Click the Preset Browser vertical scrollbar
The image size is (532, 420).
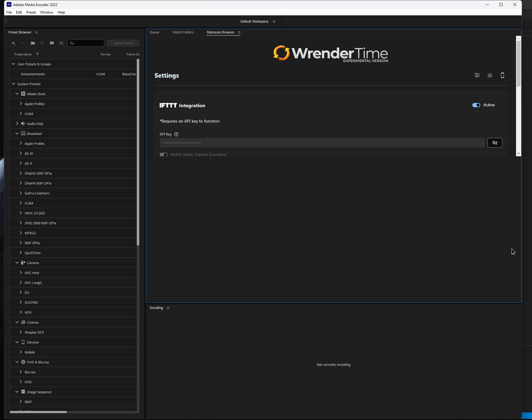(x=138, y=152)
